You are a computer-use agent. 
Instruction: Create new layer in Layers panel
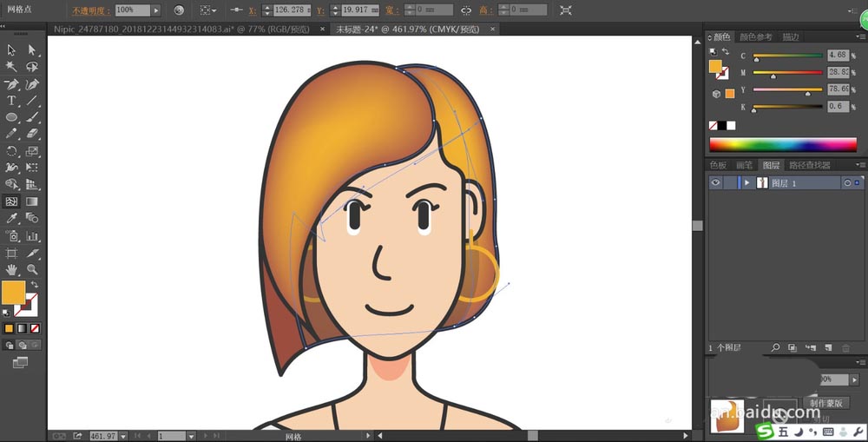828,348
